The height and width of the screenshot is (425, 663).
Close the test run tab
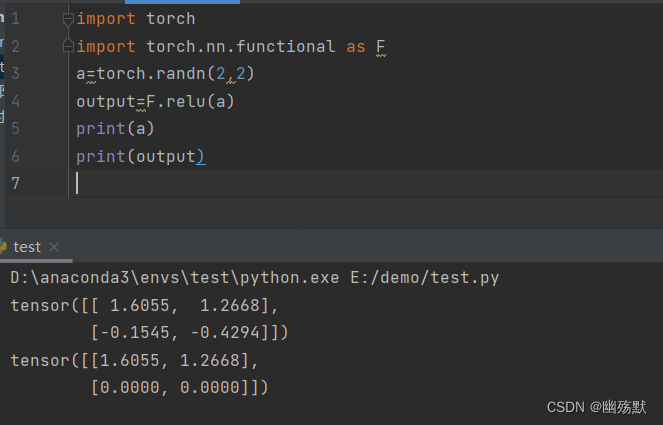pos(54,247)
